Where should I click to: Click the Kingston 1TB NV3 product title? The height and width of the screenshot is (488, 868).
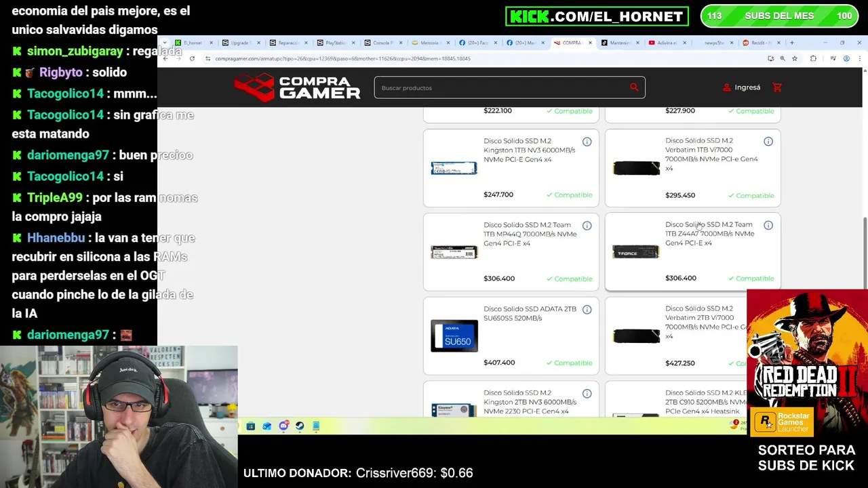pos(530,150)
